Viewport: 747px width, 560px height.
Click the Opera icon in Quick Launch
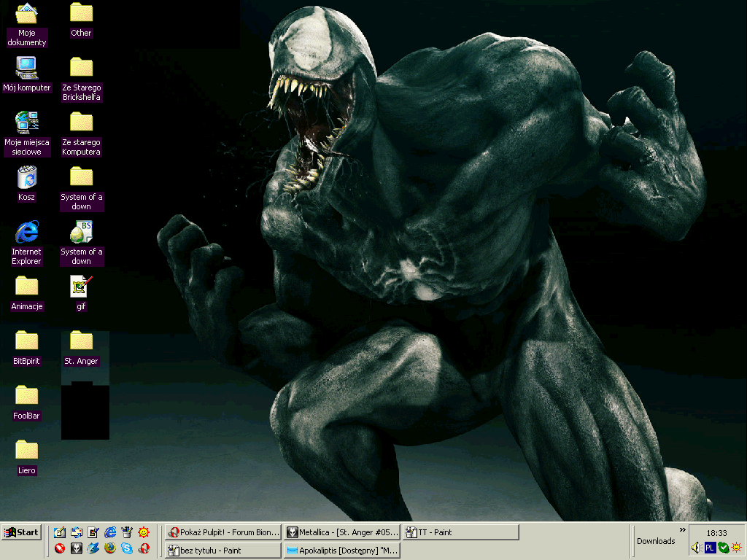click(144, 548)
